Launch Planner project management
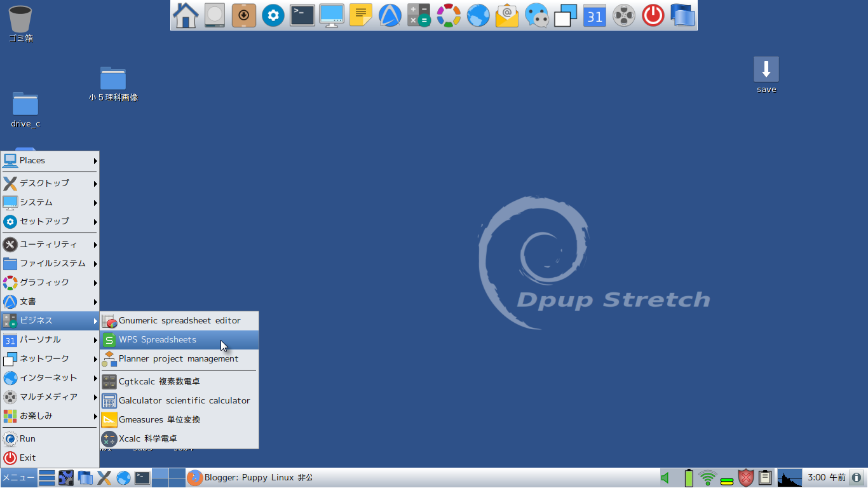 pos(179,359)
